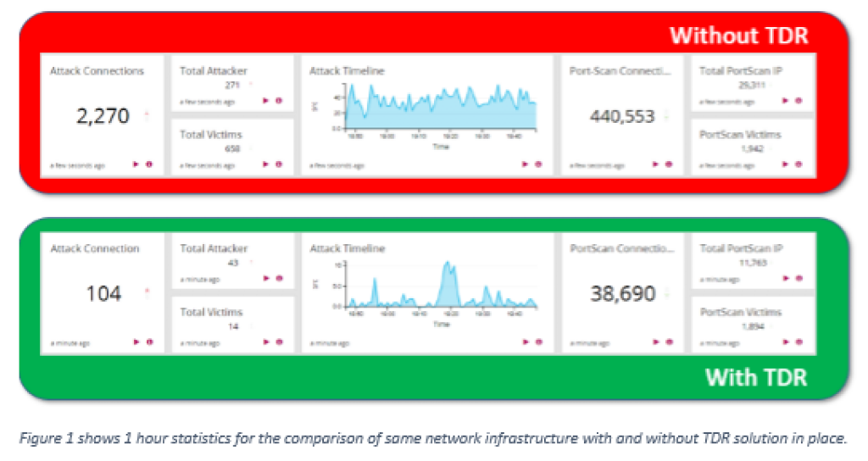Open info icon of Total Victims widget, Without TDR
868x461 pixels.
pyautogui.click(x=279, y=164)
